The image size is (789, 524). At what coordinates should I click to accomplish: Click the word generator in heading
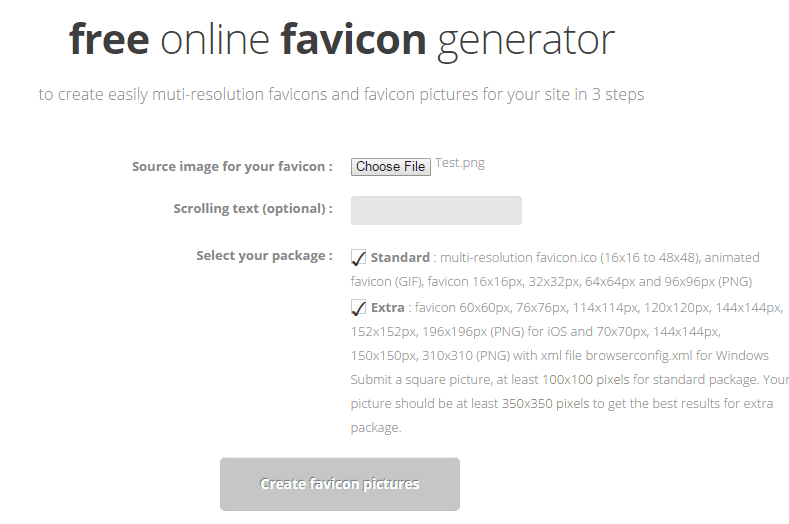click(526, 42)
